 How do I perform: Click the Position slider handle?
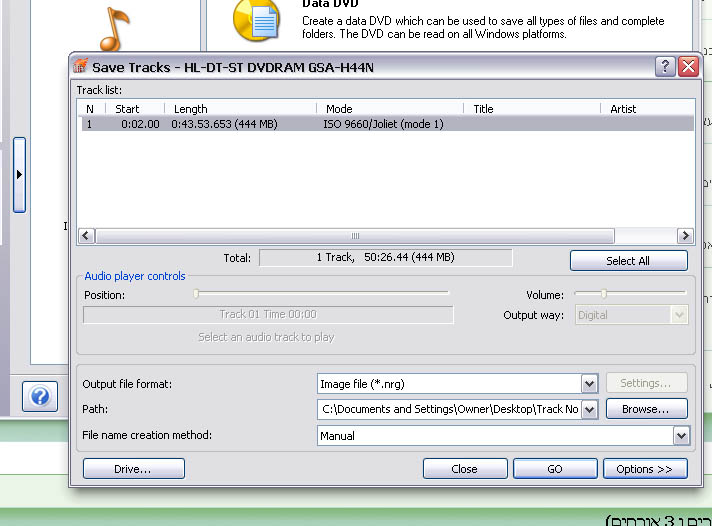point(196,293)
